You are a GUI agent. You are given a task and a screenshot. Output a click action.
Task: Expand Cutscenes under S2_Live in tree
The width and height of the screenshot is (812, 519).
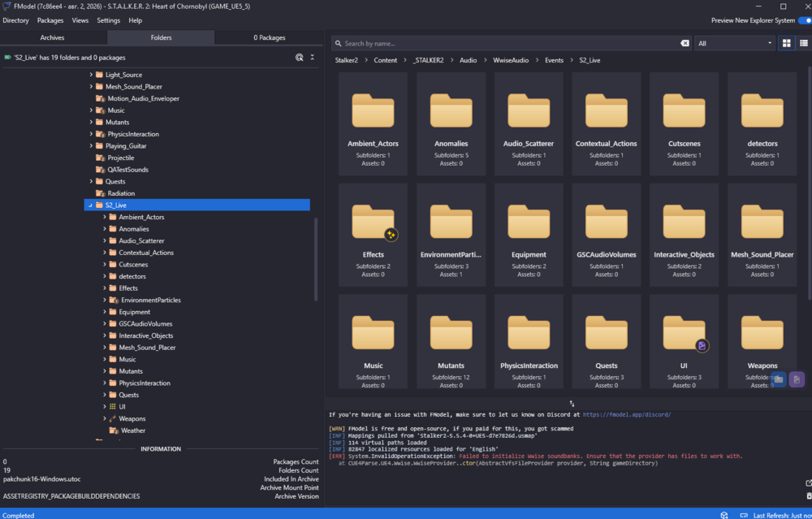tap(105, 264)
